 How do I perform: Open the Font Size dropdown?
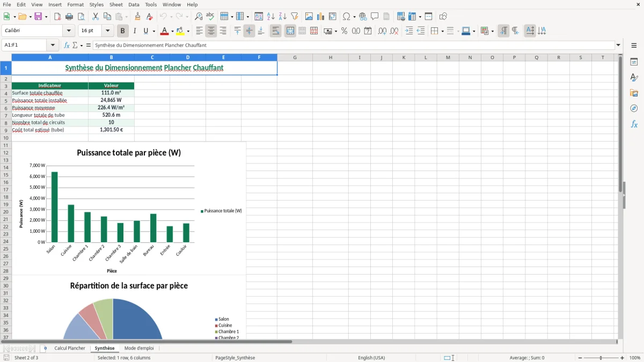click(x=107, y=31)
